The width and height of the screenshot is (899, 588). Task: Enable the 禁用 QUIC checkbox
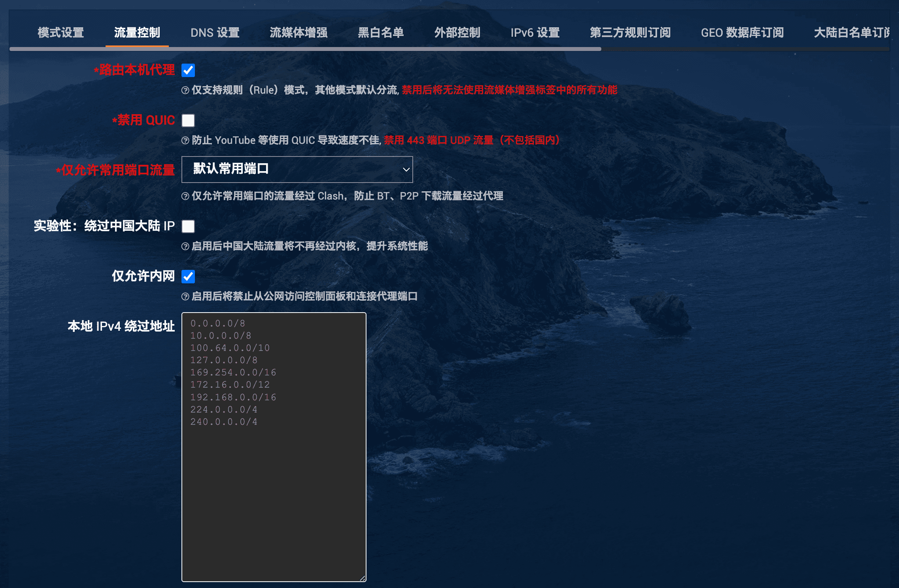[x=188, y=121]
